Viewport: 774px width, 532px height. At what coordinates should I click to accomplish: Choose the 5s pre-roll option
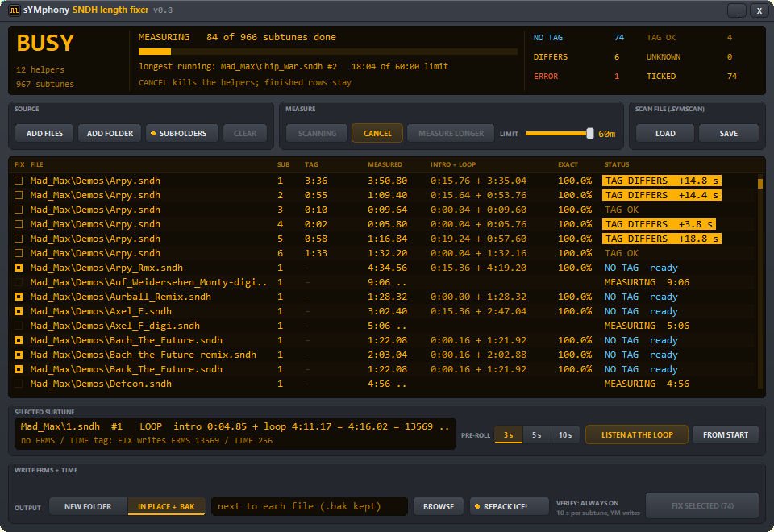pyautogui.click(x=537, y=434)
